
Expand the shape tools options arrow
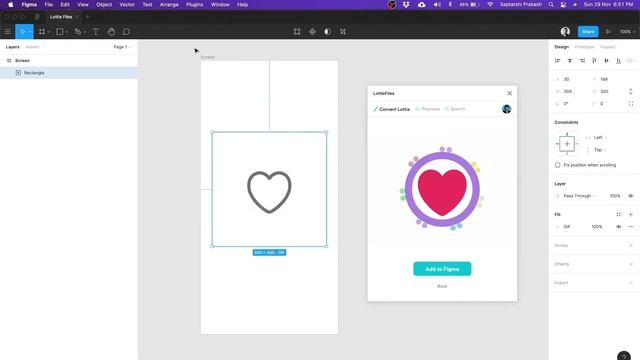67,32
